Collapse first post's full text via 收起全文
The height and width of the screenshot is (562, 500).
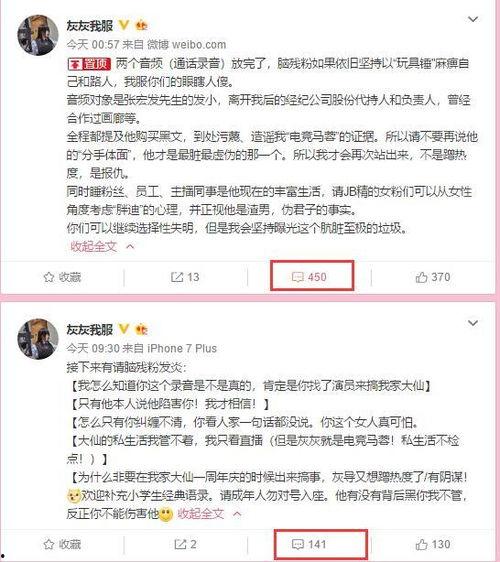pos(102,246)
